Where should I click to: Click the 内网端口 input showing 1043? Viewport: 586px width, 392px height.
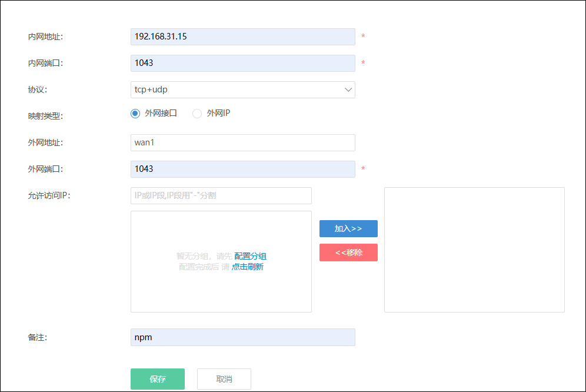click(242, 63)
